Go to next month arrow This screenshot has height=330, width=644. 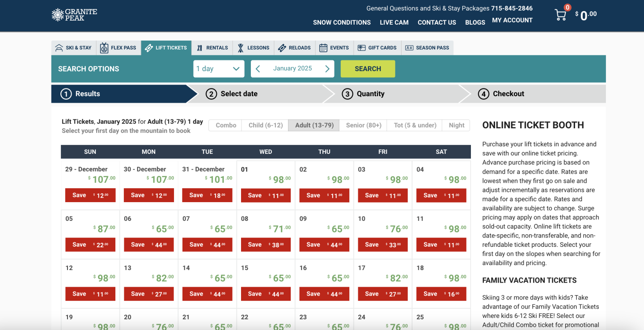pos(327,69)
